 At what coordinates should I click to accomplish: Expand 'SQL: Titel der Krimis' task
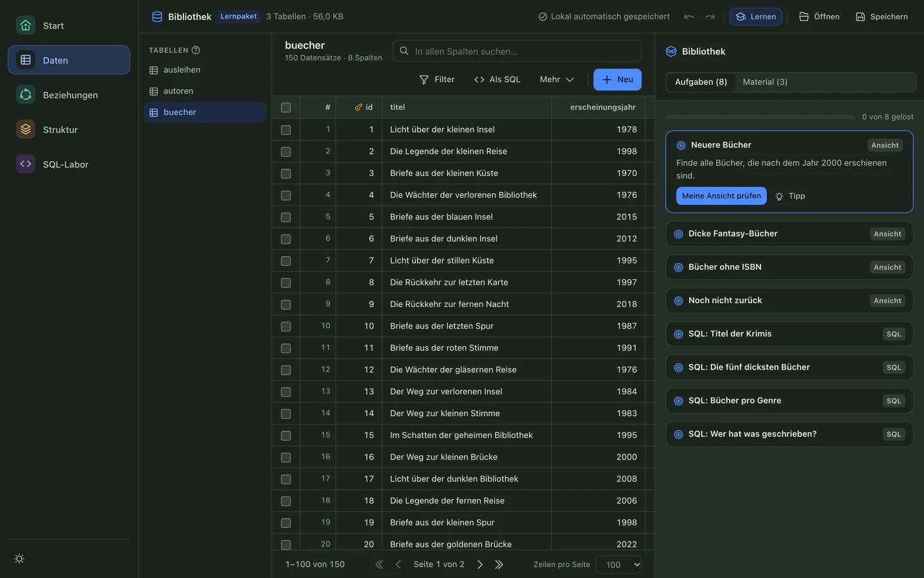click(789, 334)
